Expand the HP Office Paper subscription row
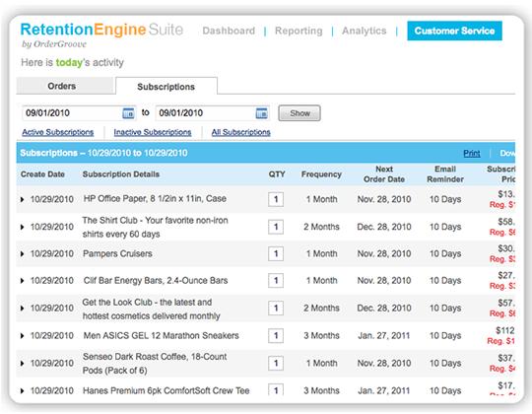 [22, 199]
